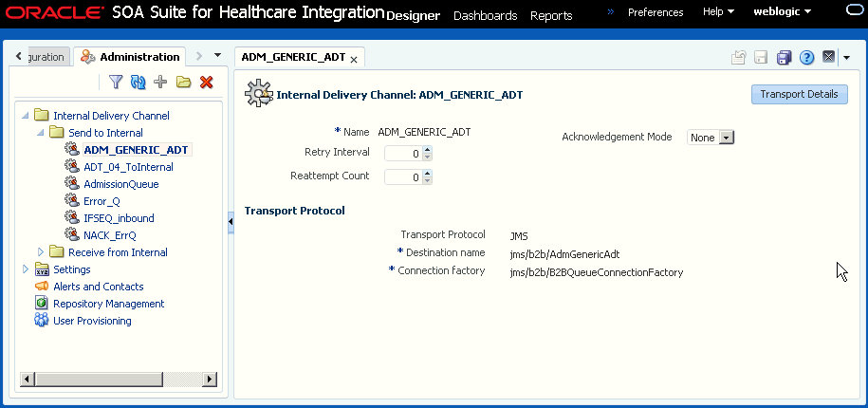Screen dimensions: 868x408
Task: Open the Help menu dropdown
Action: pyautogui.click(x=718, y=11)
